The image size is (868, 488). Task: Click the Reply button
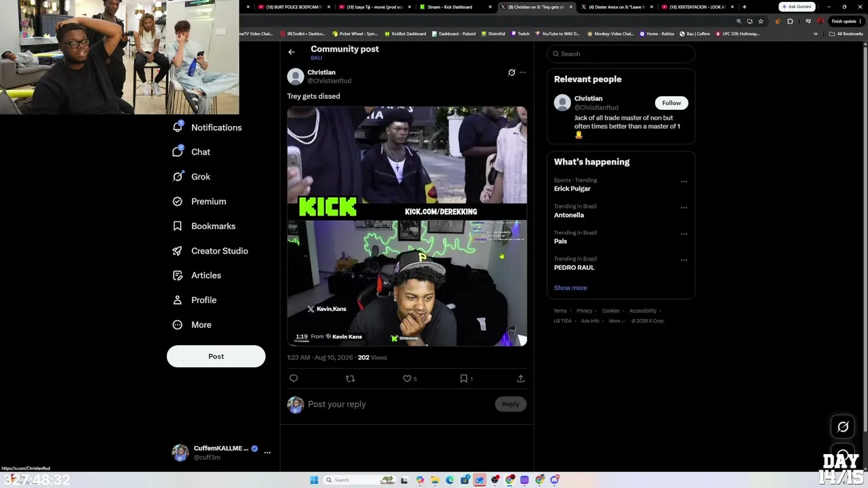click(511, 404)
